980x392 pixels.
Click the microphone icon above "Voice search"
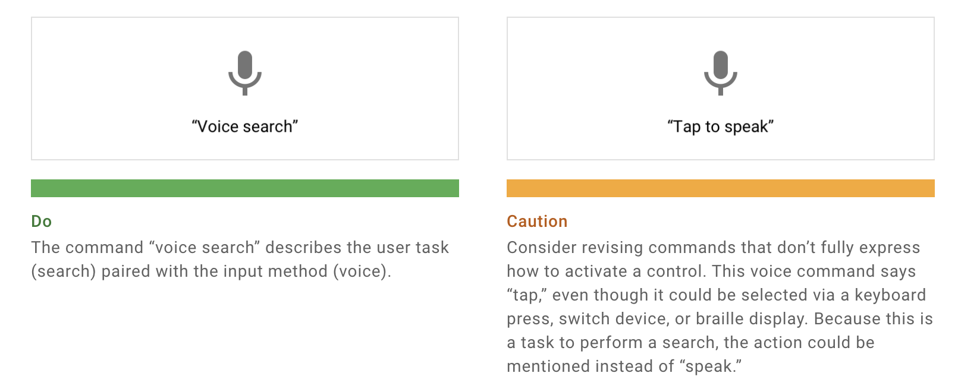[x=245, y=73]
